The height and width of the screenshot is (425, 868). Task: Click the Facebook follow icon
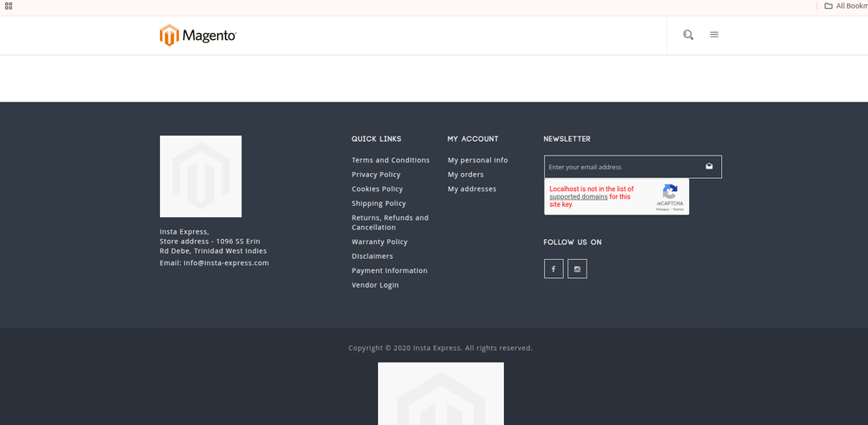553,269
